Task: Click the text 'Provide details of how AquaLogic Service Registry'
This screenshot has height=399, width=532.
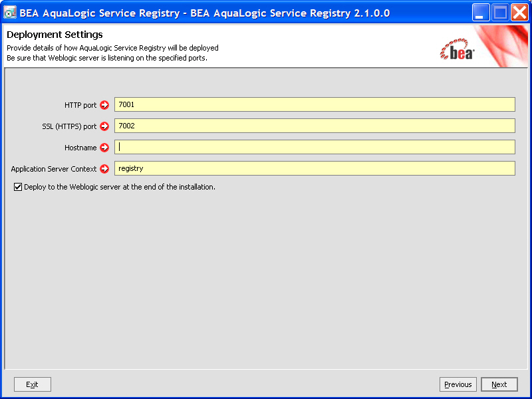Action: click(x=86, y=48)
